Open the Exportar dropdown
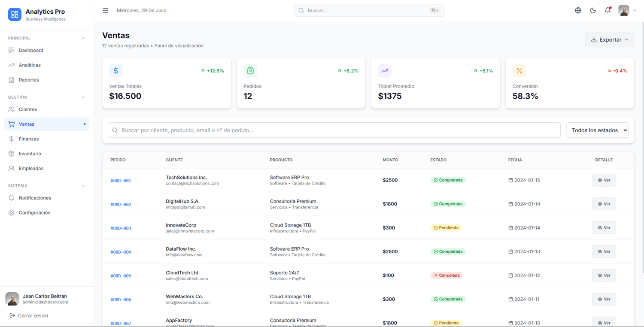This screenshot has width=644, height=327. (x=610, y=39)
